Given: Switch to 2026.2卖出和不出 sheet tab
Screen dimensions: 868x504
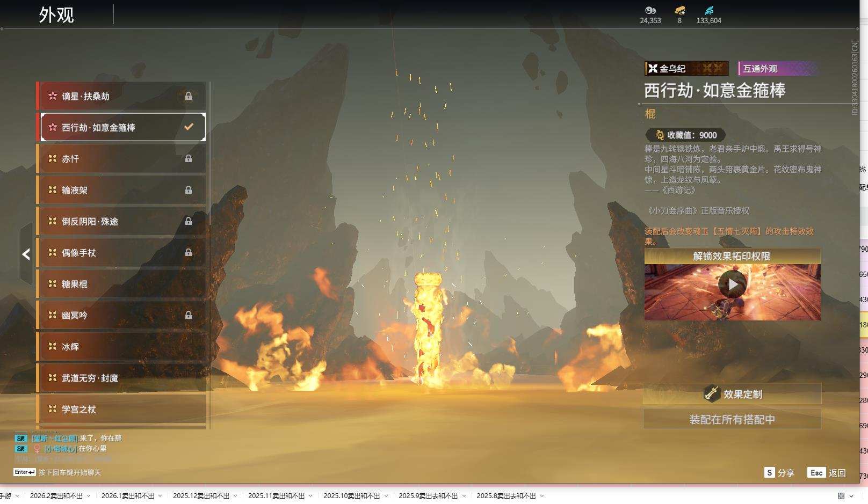Looking at the screenshot, I should (56, 496).
